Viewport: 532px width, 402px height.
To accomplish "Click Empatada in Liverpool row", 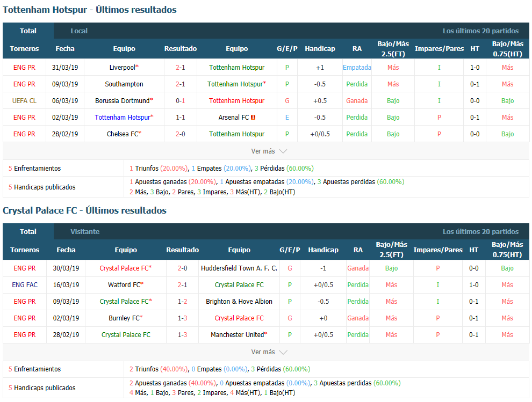I will click(x=357, y=68).
